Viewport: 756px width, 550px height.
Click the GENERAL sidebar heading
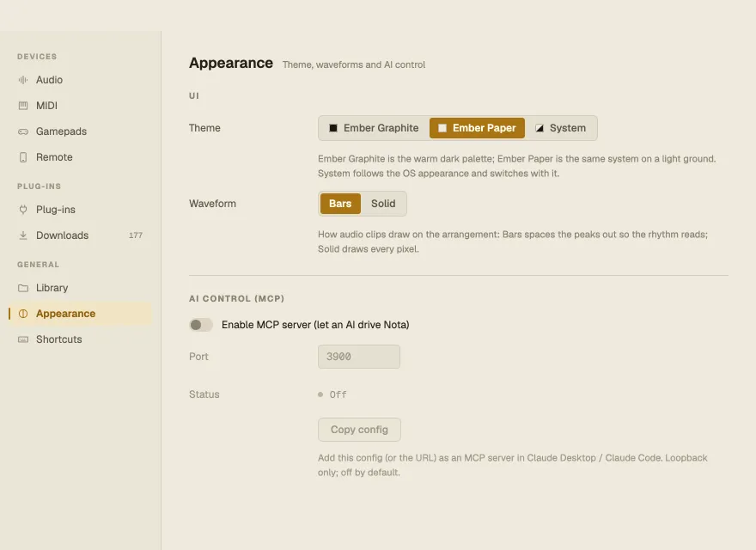coord(38,265)
